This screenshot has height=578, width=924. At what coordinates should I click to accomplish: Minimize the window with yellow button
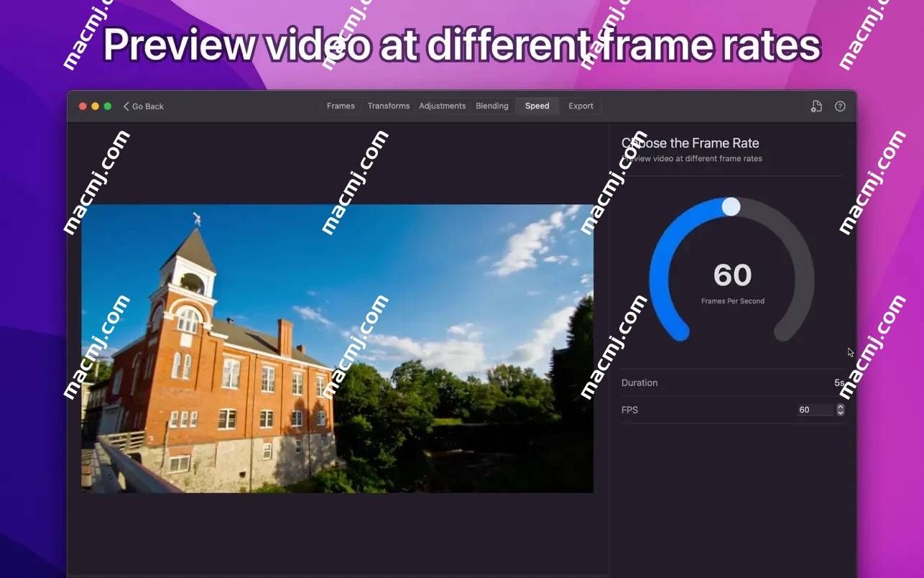point(95,106)
